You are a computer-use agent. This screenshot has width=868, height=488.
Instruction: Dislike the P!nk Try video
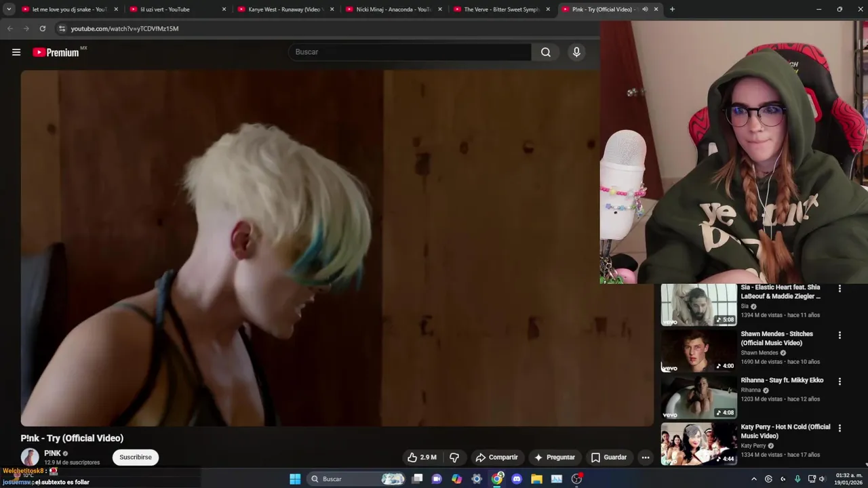click(454, 457)
